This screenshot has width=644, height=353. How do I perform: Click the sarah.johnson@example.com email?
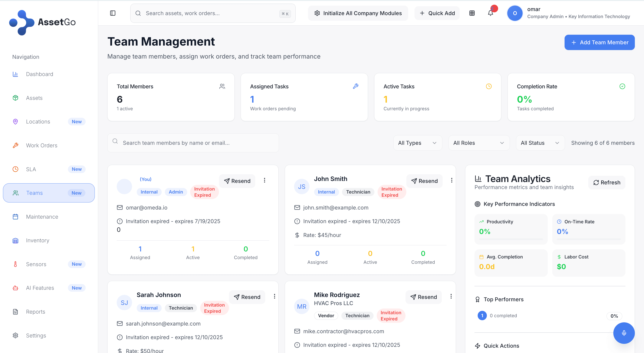(x=163, y=323)
